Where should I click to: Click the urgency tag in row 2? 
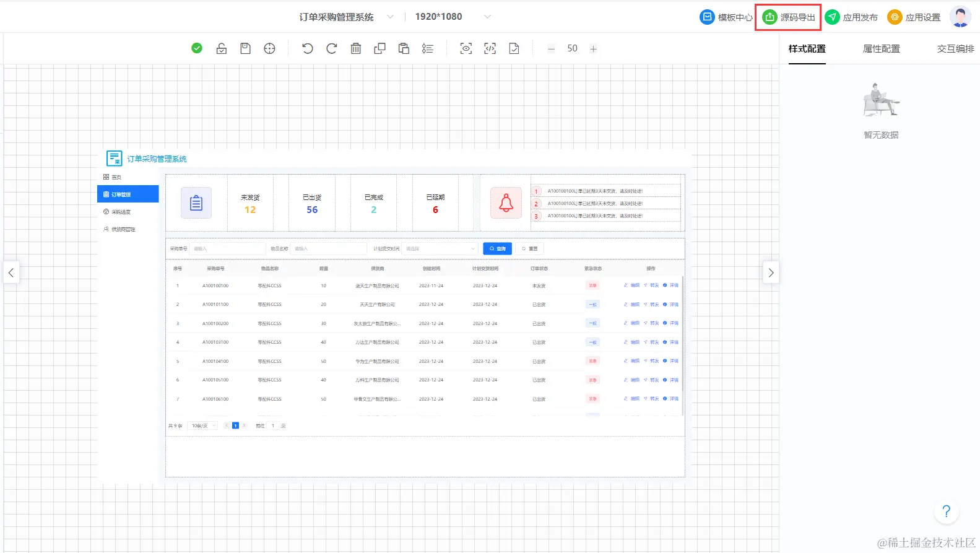coord(592,305)
